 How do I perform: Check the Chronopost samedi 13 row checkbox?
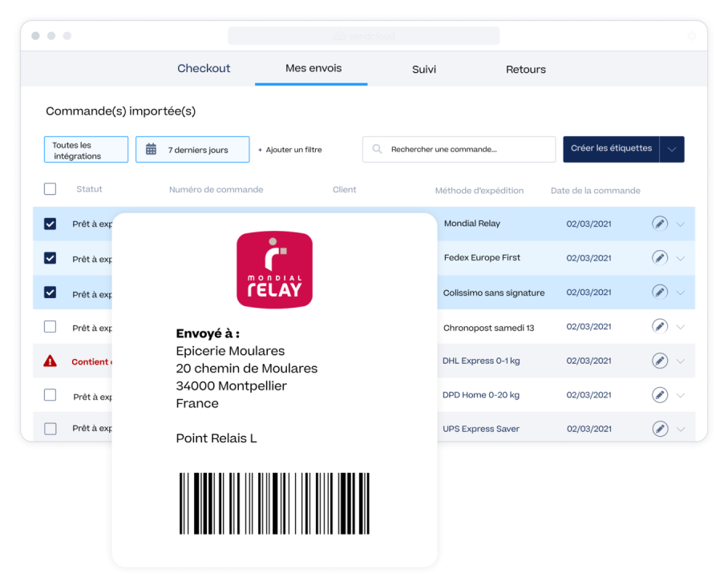[50, 326]
